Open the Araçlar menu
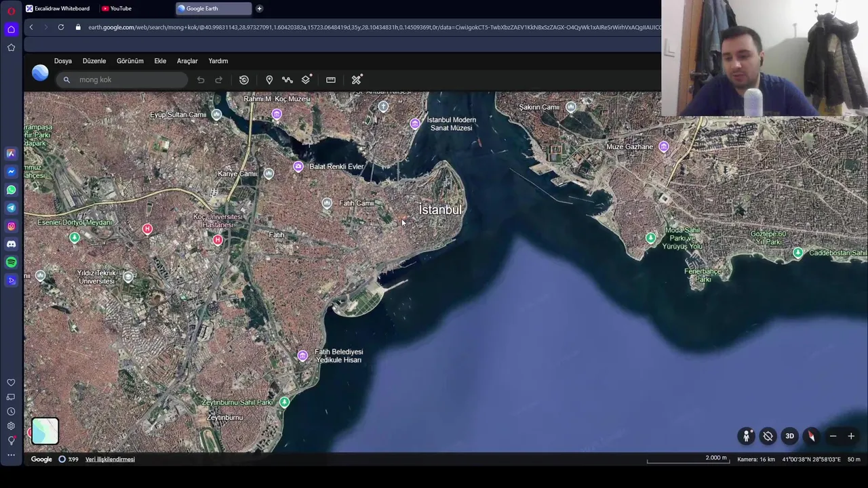The width and height of the screenshot is (868, 488). point(187,61)
